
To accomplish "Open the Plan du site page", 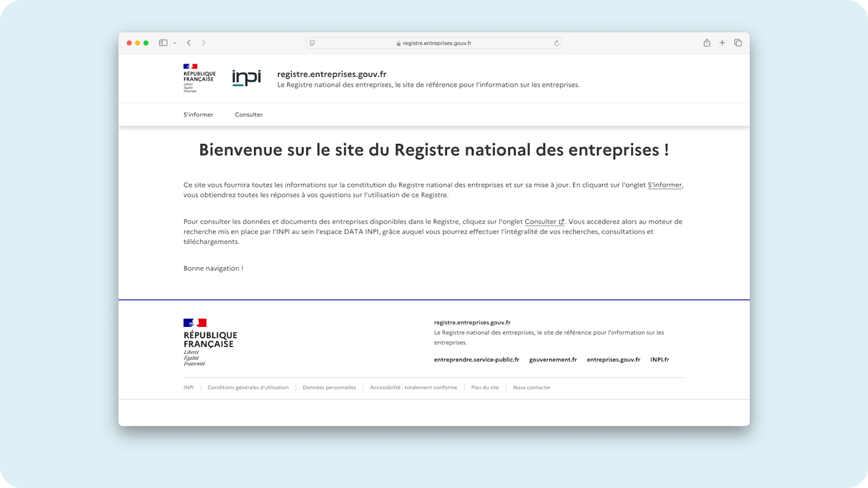I will tap(485, 387).
